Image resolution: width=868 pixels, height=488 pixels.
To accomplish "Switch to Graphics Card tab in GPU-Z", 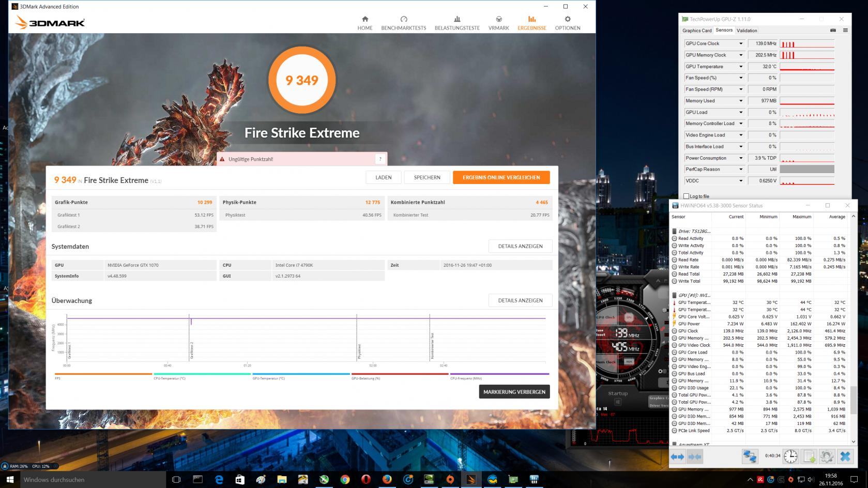I will 697,30.
